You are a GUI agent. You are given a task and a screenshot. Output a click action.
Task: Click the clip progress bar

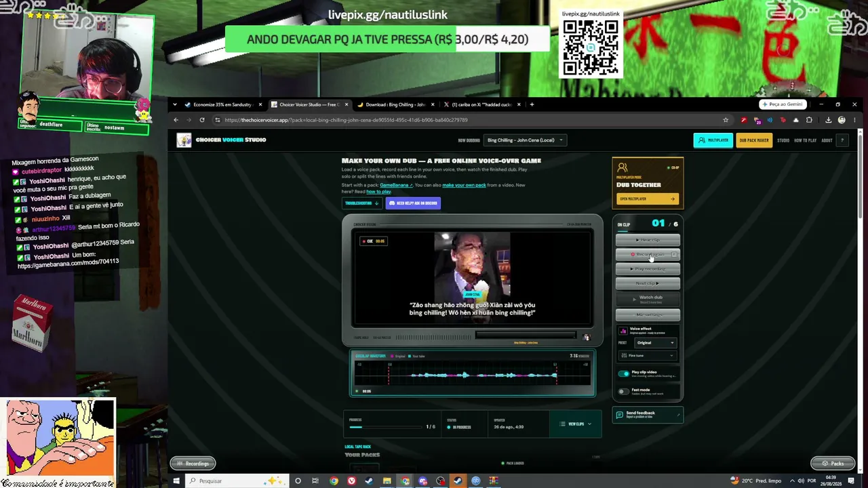coord(386,427)
